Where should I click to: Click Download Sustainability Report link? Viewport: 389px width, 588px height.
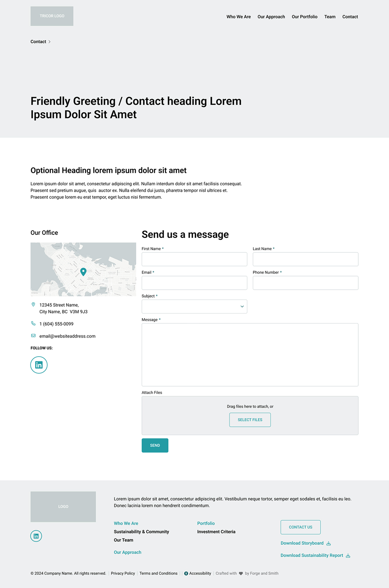[312, 556]
